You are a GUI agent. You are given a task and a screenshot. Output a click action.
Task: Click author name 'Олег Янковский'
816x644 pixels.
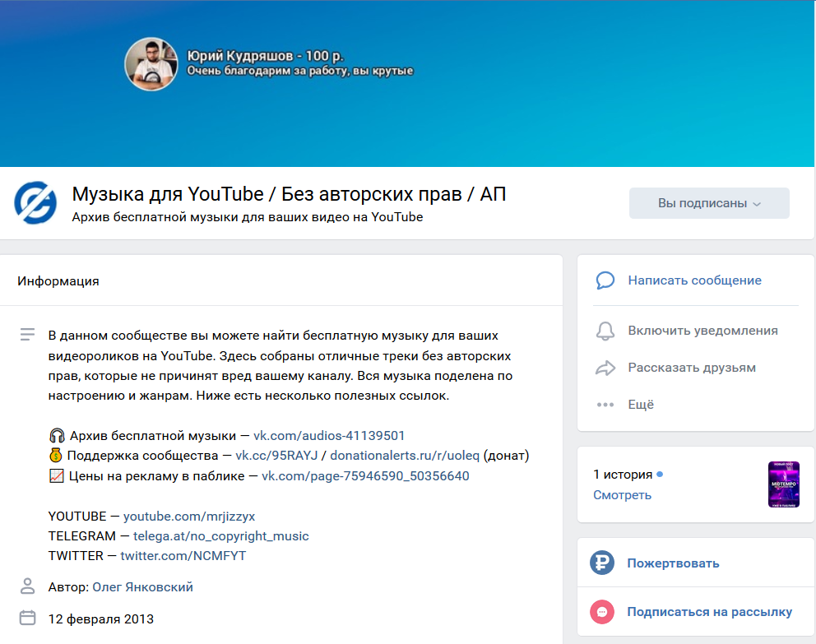142,586
